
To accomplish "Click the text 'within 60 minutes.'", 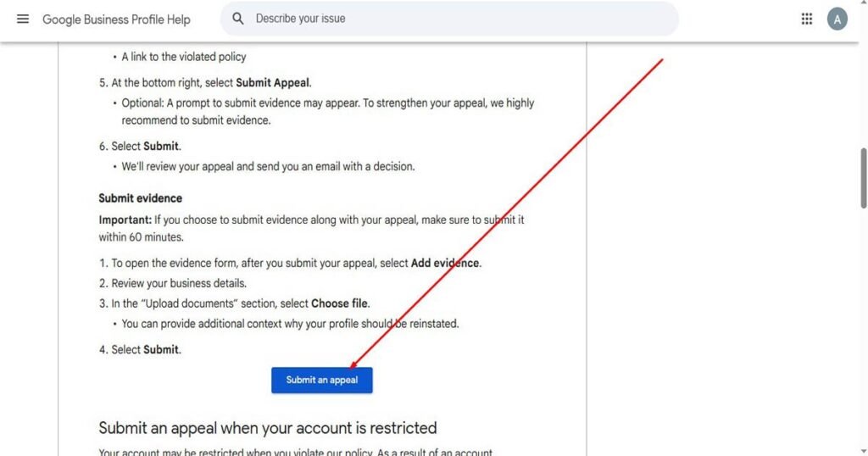I will pos(142,237).
